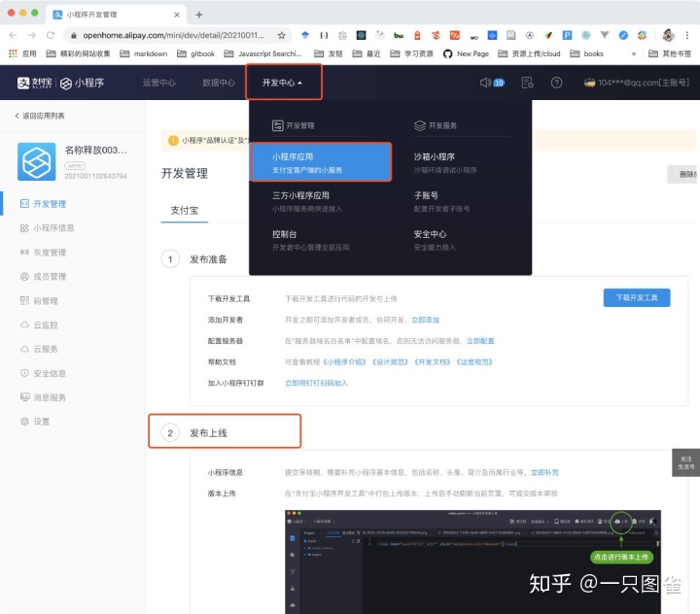Viewport: 700px width, 614px height.
Task: Reload the page with refresh icon
Action: coord(51,35)
